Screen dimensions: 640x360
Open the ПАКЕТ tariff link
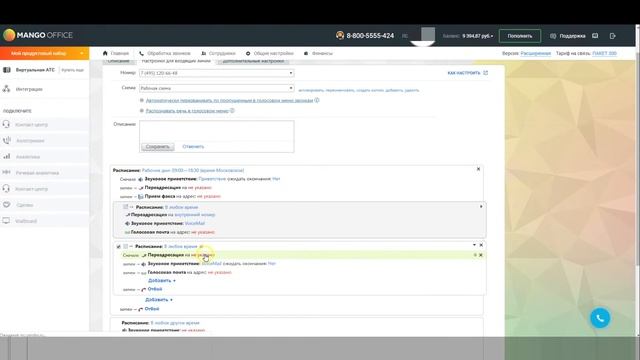click(x=604, y=53)
